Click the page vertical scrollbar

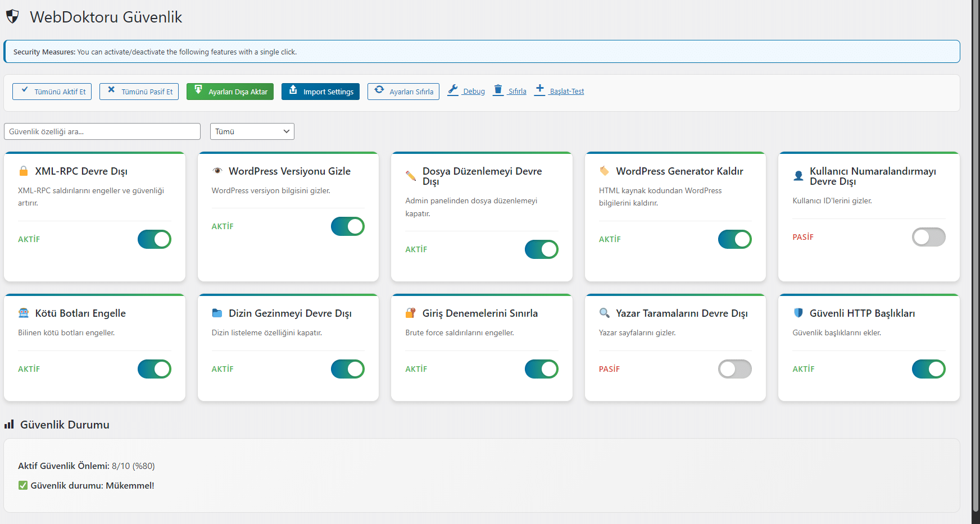point(976,255)
